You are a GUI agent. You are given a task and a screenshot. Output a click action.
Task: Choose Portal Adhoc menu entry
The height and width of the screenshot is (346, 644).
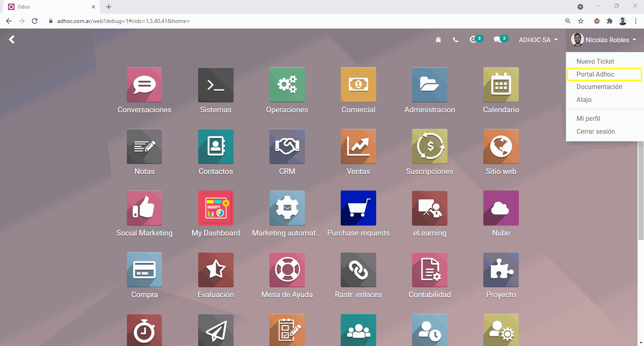point(595,74)
